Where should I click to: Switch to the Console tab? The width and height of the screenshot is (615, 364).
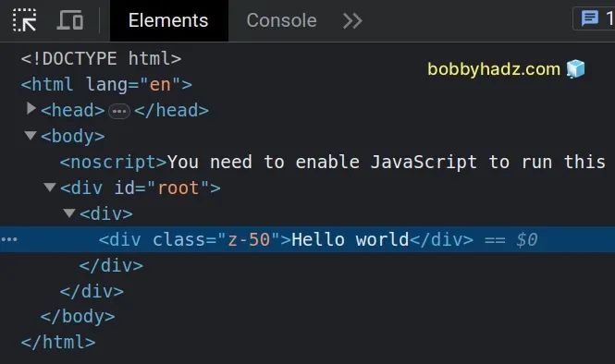pyautogui.click(x=281, y=20)
